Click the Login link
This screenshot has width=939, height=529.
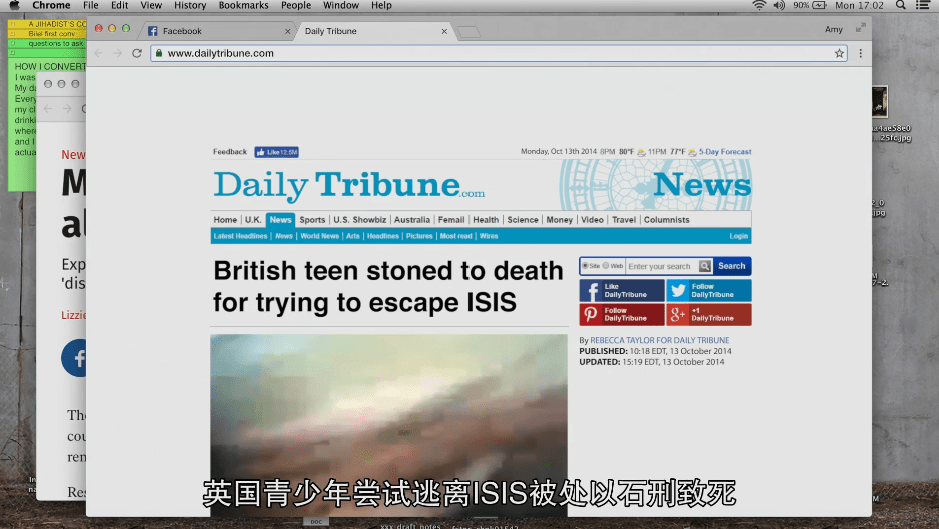738,236
